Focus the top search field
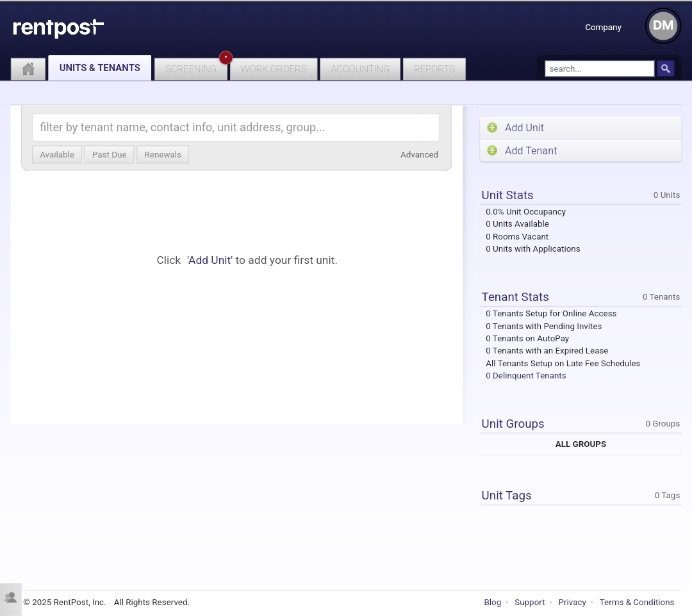 (x=599, y=69)
